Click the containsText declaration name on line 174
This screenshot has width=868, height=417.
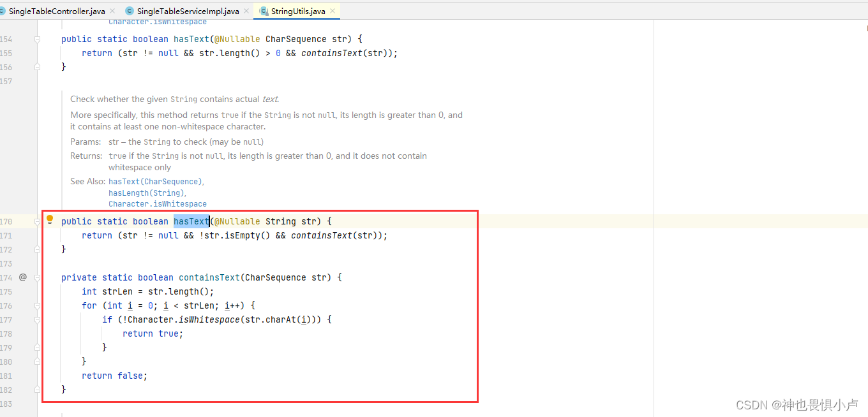[209, 277]
